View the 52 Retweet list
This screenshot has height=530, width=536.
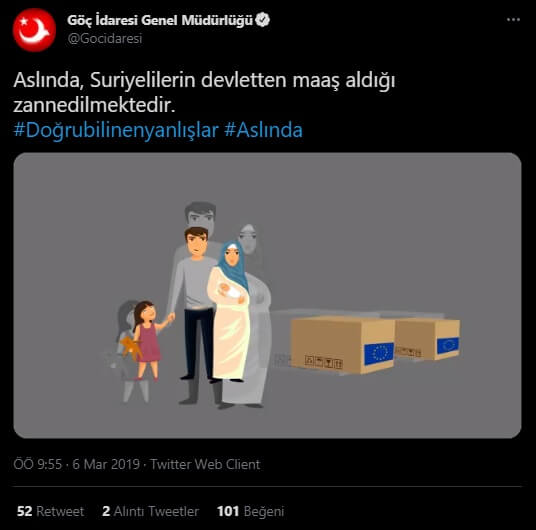[50, 511]
